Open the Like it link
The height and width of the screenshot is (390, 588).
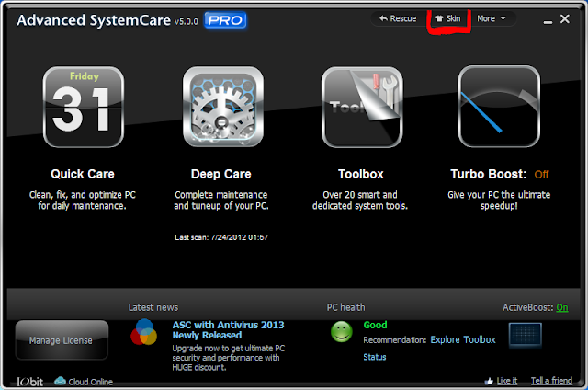tap(506, 381)
